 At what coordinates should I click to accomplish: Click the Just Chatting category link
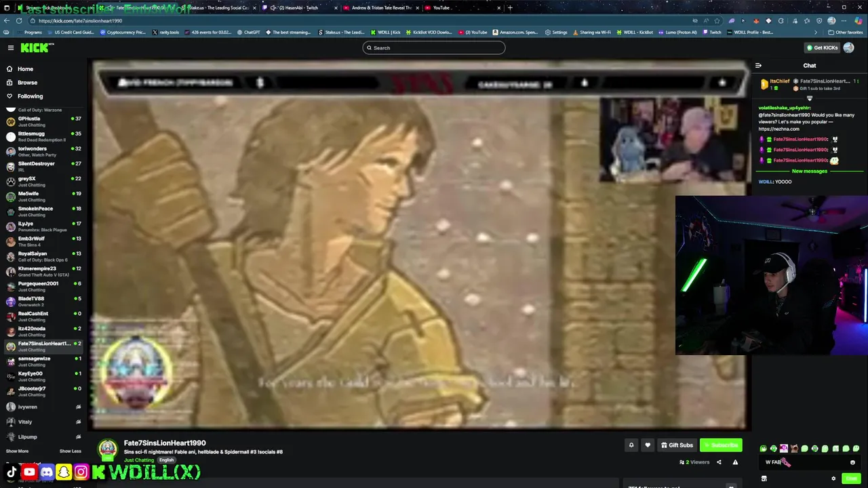pos(138,460)
